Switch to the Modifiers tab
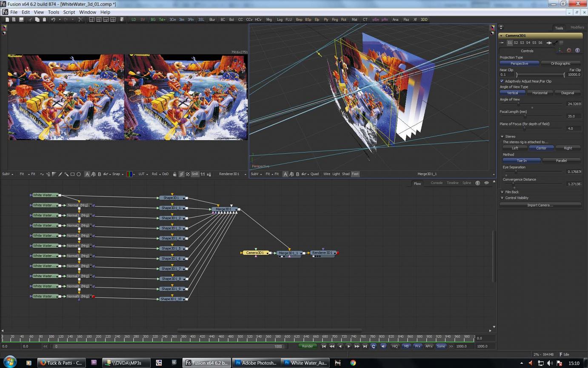This screenshot has width=588, height=368. click(x=577, y=28)
